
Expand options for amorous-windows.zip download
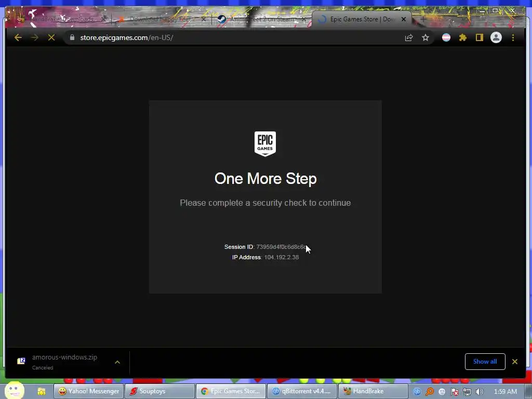pos(117,362)
